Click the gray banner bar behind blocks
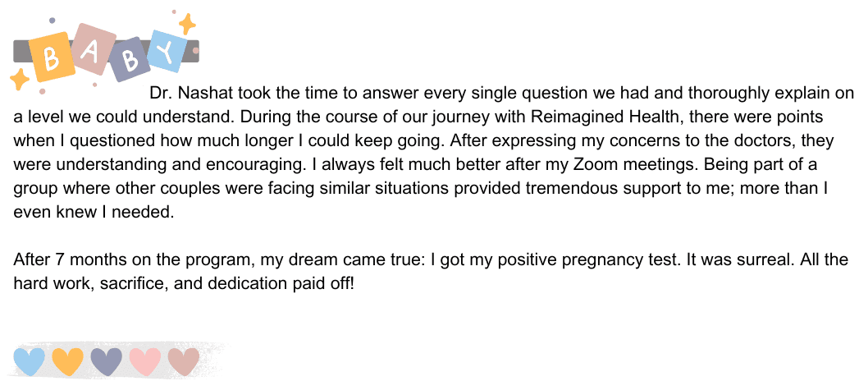 point(107,51)
